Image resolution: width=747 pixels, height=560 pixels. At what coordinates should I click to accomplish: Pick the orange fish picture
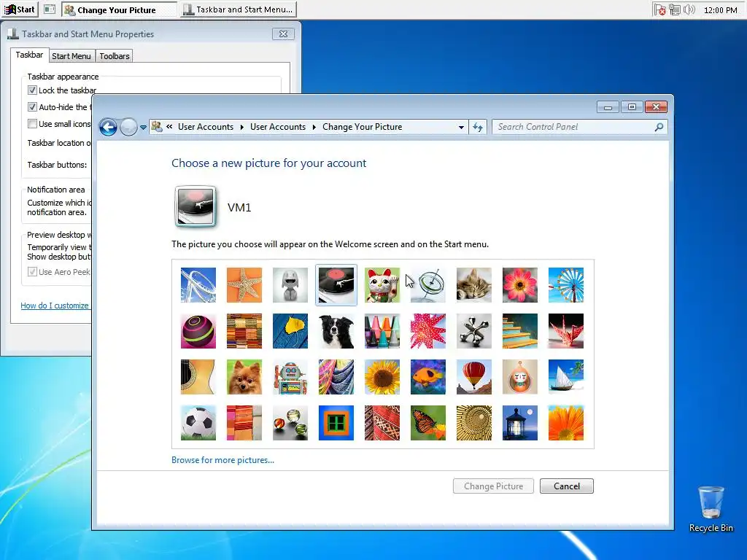coord(427,377)
